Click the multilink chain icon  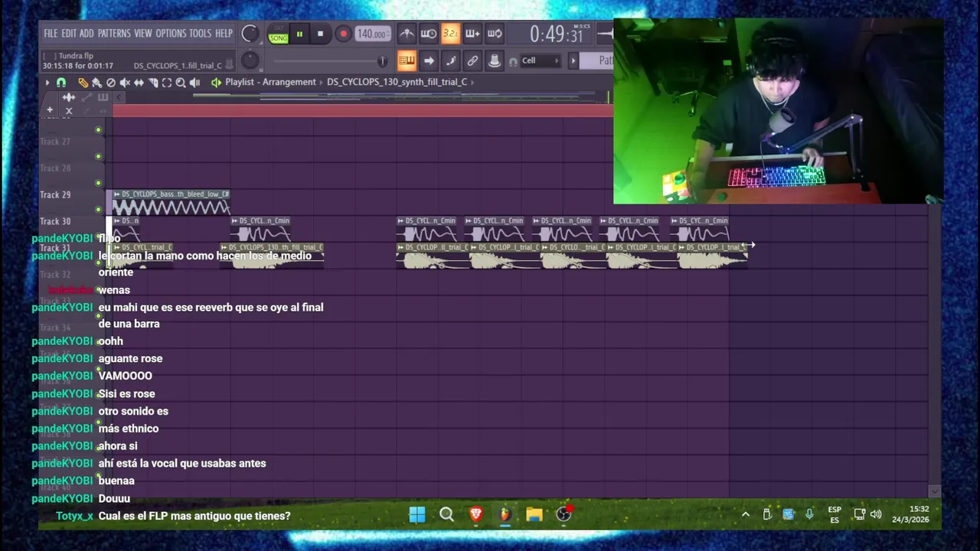click(472, 60)
